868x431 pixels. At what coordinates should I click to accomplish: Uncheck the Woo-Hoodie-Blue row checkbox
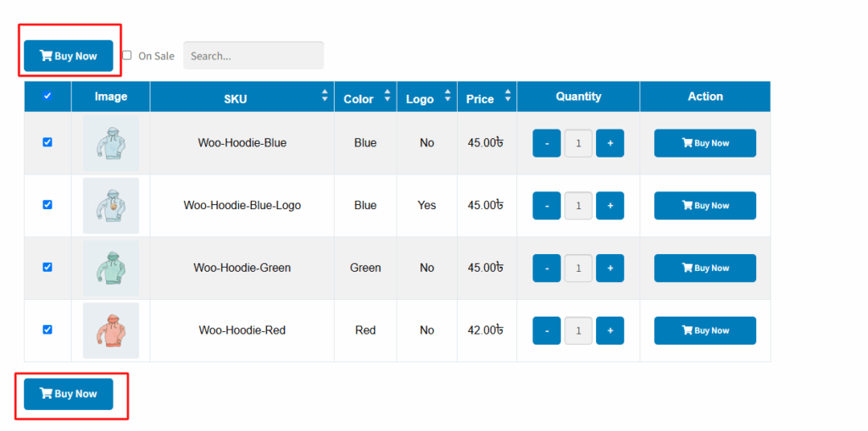click(47, 142)
